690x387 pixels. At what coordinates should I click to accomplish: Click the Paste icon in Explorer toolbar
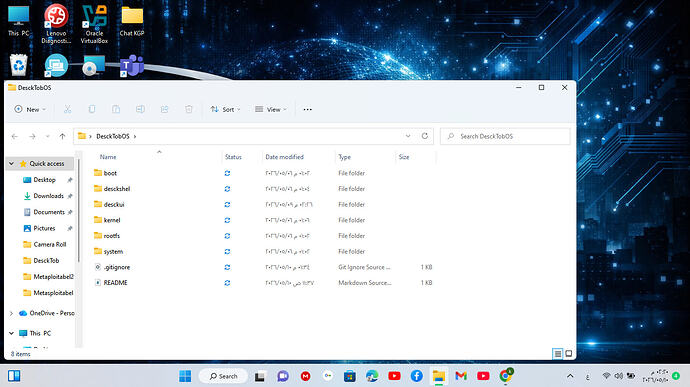116,109
